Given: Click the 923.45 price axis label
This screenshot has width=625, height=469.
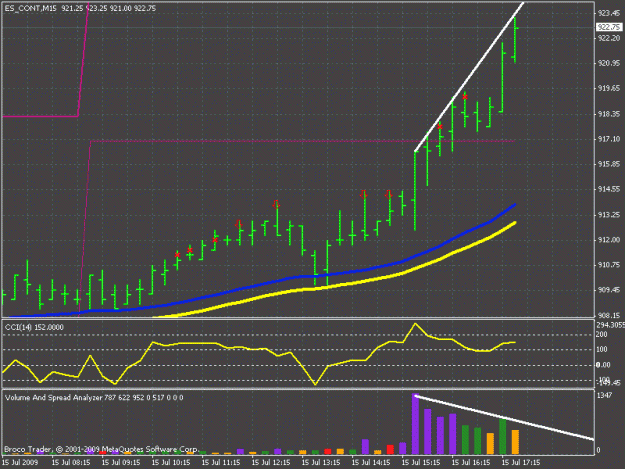Looking at the screenshot, I should [609, 13].
